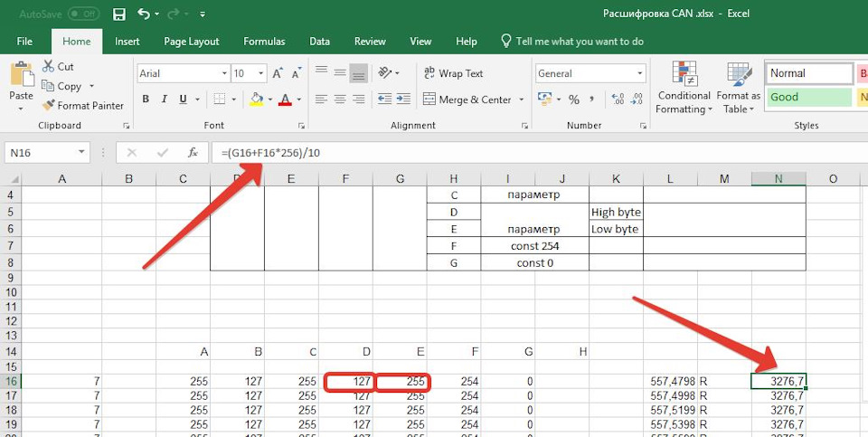Screen dimensions: 868x437
Task: Click Increase Font Size icon
Action: pyautogui.click(x=278, y=73)
